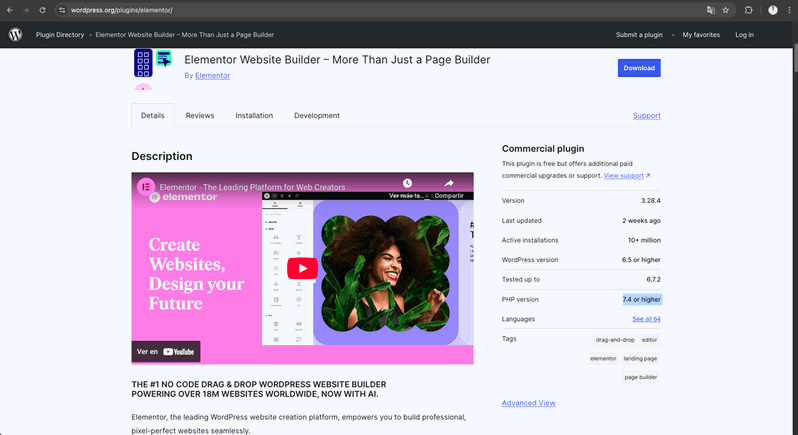Image resolution: width=798 pixels, height=435 pixels.
Task: Click the video title text
Action: tap(252, 187)
